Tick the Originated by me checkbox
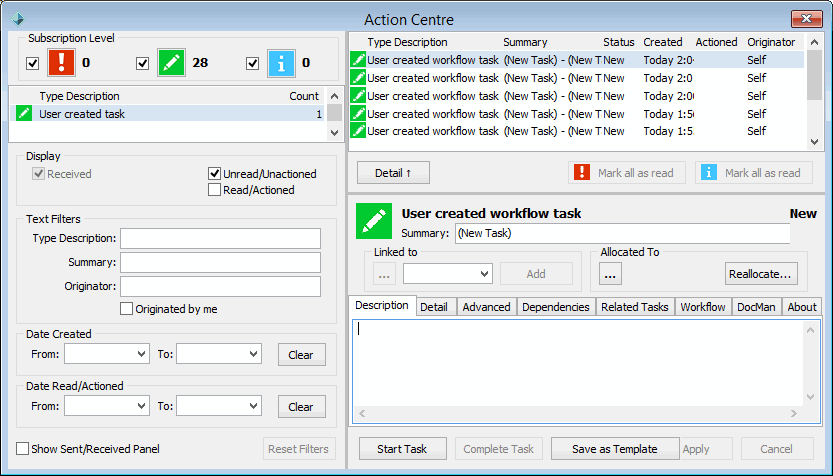833x476 pixels. pyautogui.click(x=126, y=309)
